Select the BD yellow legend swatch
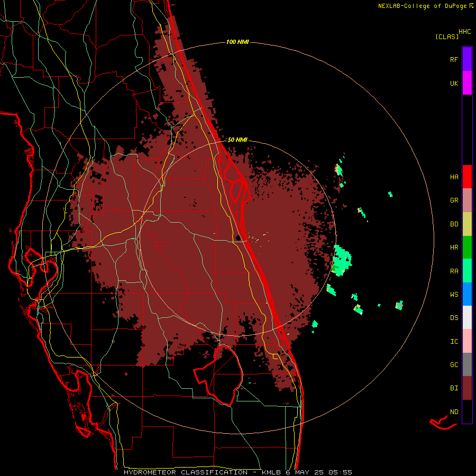 pos(467,224)
